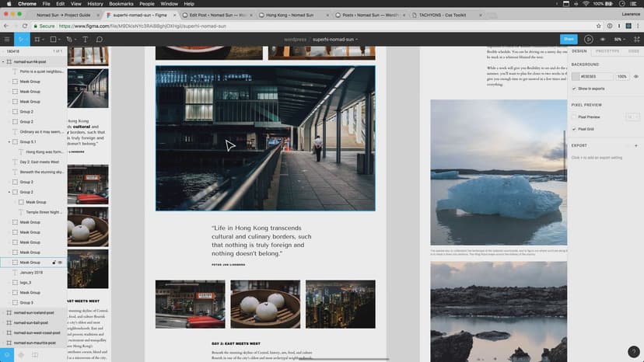This screenshot has height=362, width=644.
Task: Click the Present play button
Action: click(588, 39)
